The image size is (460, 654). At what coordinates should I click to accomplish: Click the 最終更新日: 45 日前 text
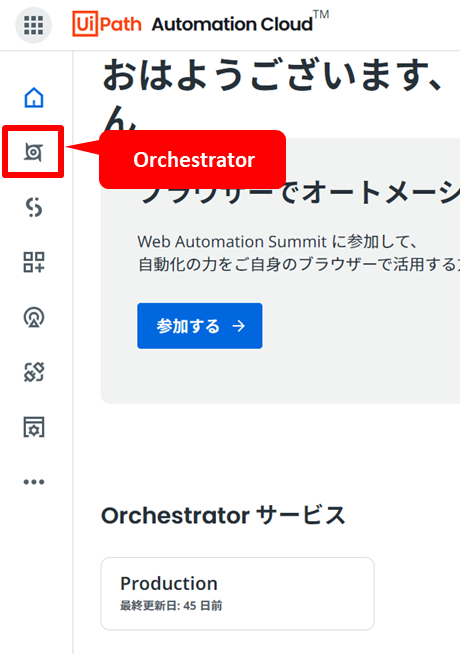171,605
